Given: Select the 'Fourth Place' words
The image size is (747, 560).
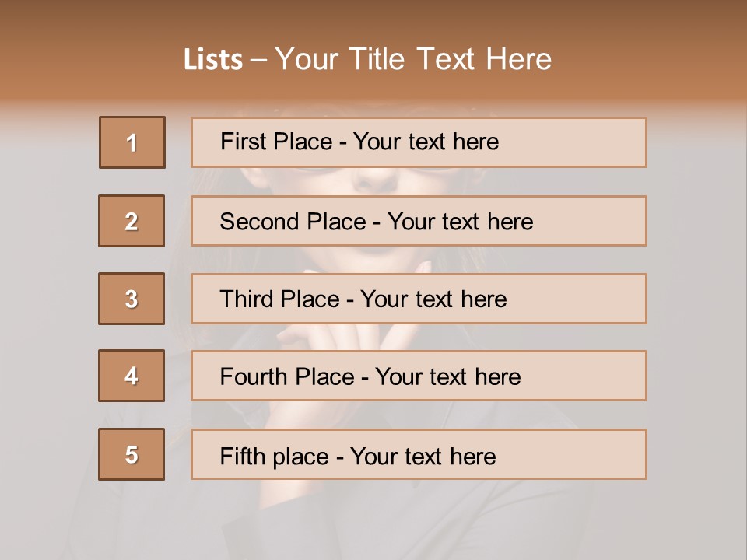Looking at the screenshot, I should point(286,377).
